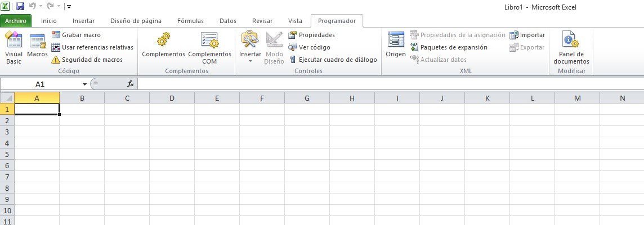
Task: Switch to the Vista tab
Action: point(295,21)
